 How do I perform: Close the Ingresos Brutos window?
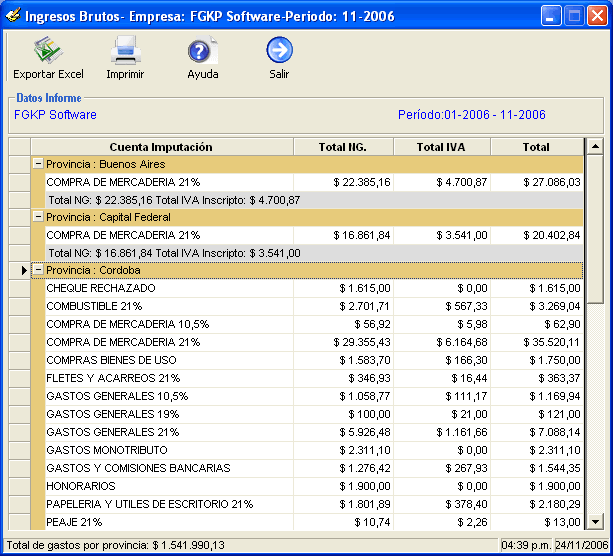click(598, 16)
